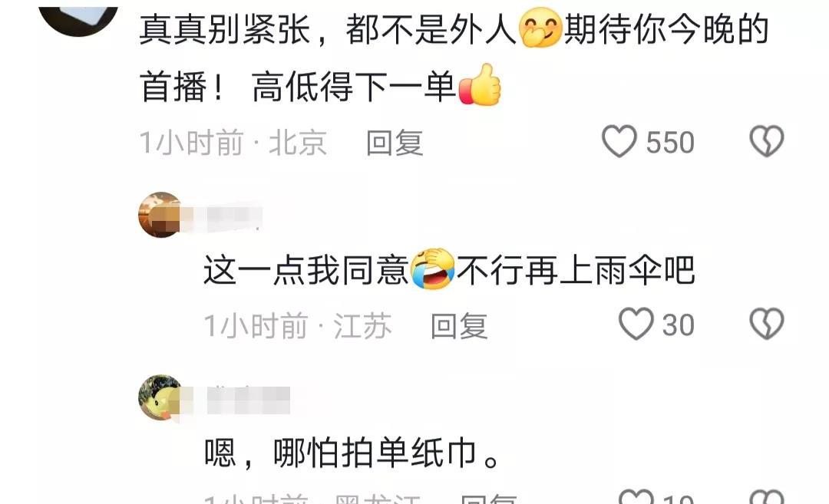Tap the thumbs-up emoji after 下一单
Image resolution: width=829 pixels, height=504 pixels.
pos(480,84)
